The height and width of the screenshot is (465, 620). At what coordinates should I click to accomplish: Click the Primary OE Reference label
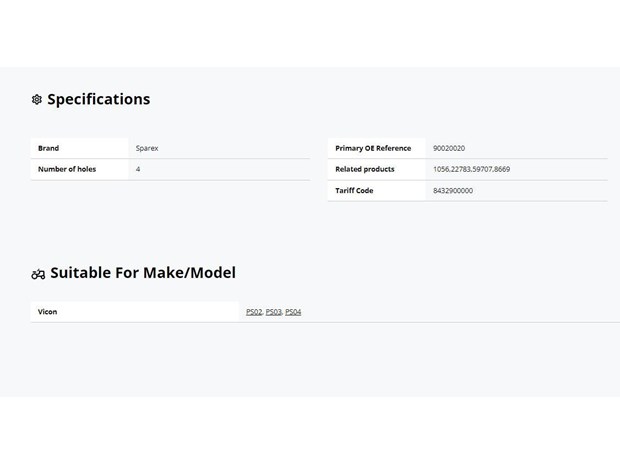[373, 148]
